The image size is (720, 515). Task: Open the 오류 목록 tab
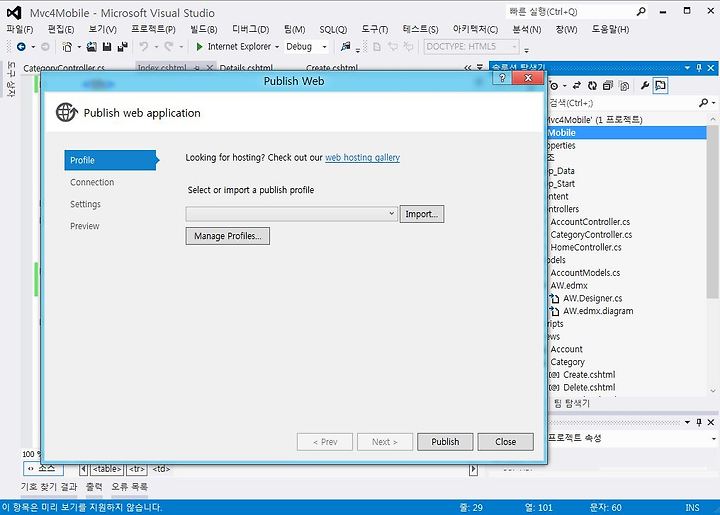[x=129, y=487]
